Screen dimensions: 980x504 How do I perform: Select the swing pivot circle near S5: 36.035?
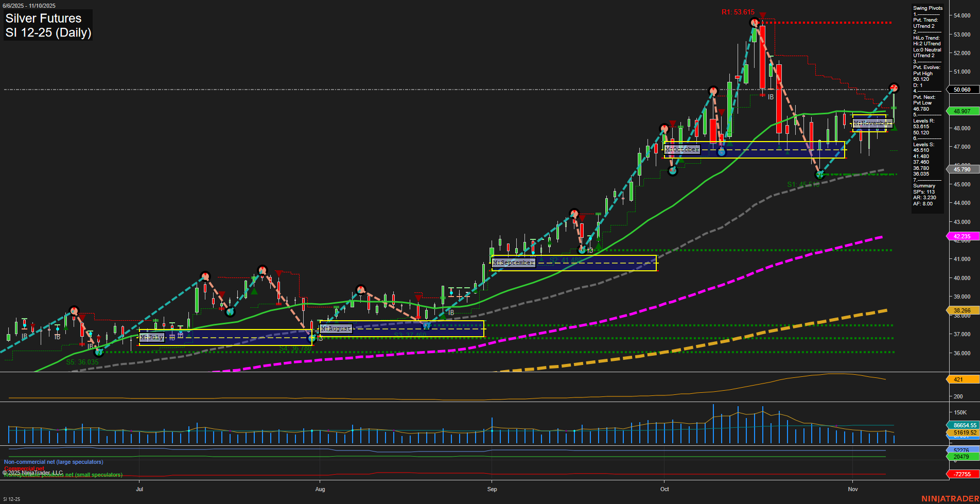pyautogui.click(x=99, y=353)
